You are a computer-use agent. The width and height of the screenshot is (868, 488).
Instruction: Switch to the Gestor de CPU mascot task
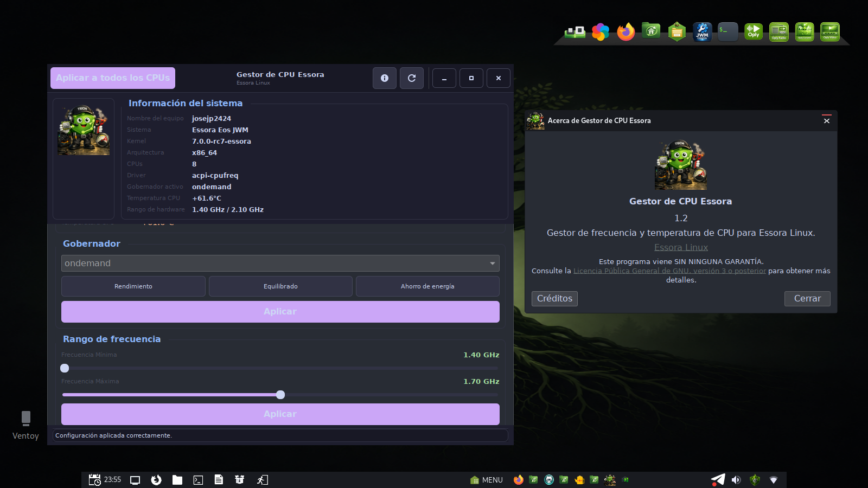pos(610,480)
